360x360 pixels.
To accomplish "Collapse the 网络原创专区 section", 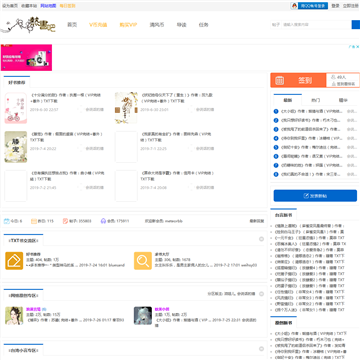I will 261,294.
